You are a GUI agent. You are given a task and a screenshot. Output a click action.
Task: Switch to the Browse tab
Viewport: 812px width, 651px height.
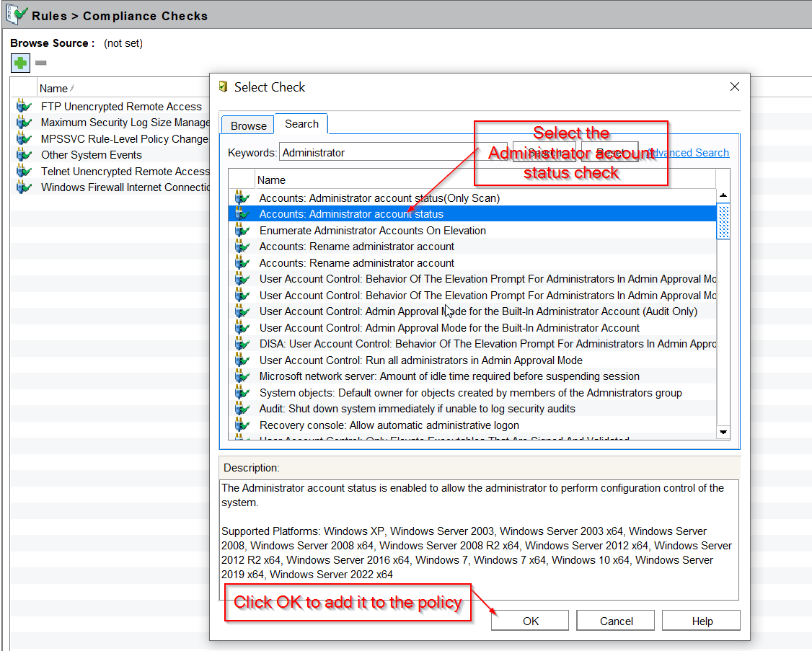point(248,125)
